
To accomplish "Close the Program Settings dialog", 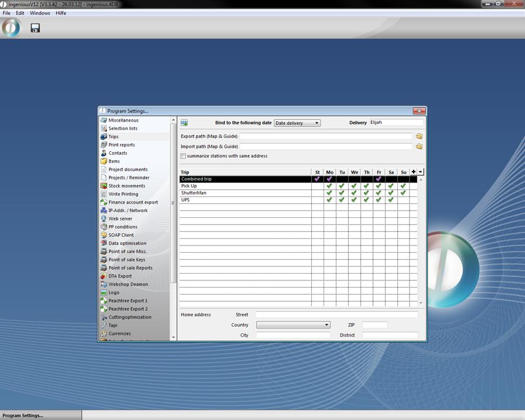I will pyautogui.click(x=419, y=111).
